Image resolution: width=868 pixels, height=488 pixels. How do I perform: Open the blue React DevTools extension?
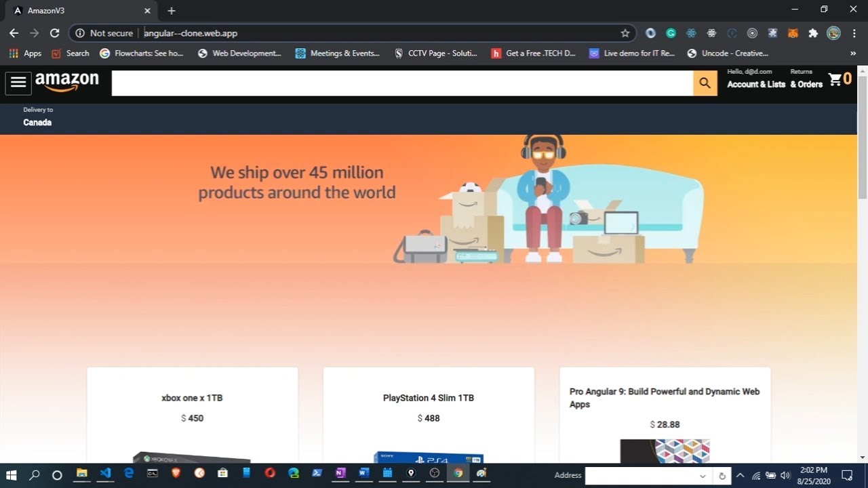click(x=691, y=33)
